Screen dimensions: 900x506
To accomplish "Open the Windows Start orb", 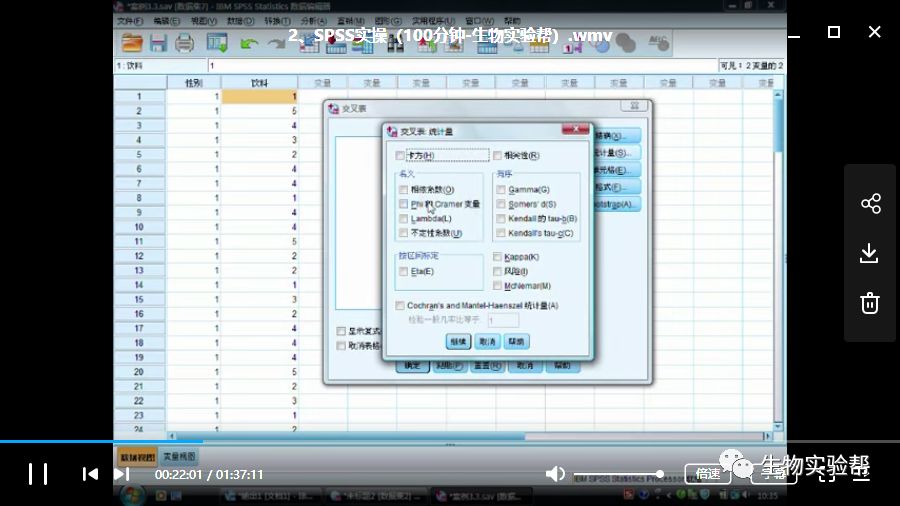I will [x=131, y=495].
